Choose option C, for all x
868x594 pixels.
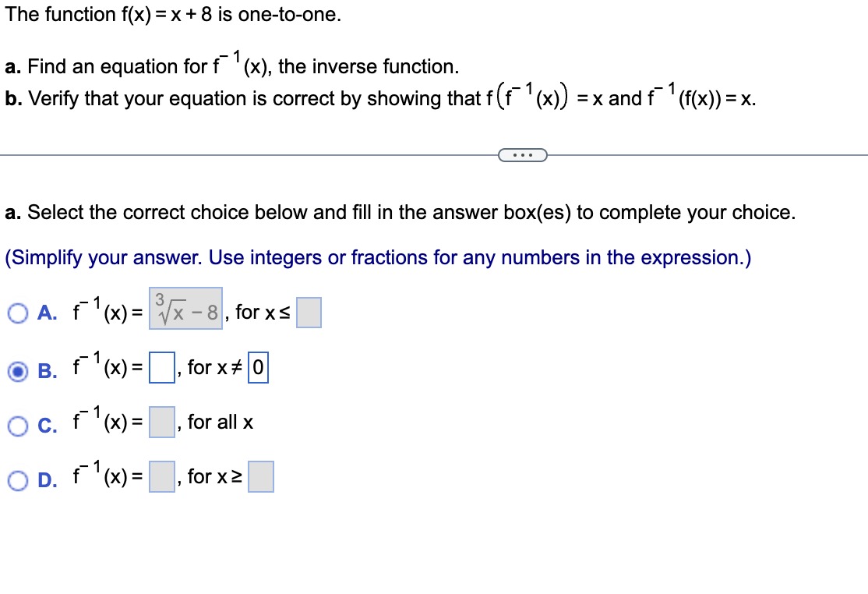coord(18,426)
